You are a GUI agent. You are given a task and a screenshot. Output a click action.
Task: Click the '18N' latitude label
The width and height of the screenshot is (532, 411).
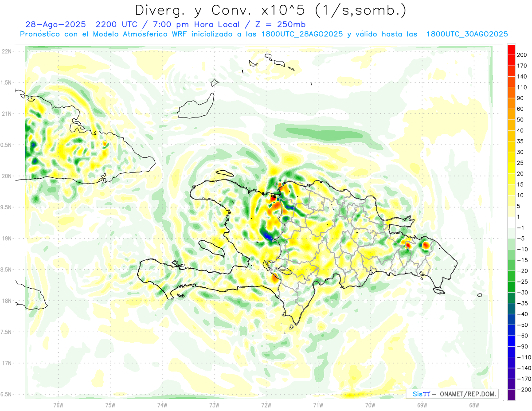7,301
